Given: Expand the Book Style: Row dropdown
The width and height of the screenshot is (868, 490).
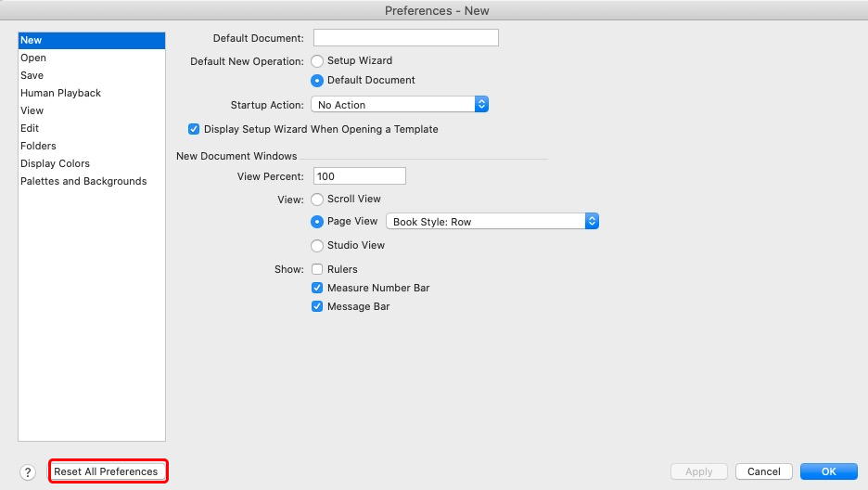Looking at the screenshot, I should click(x=492, y=222).
